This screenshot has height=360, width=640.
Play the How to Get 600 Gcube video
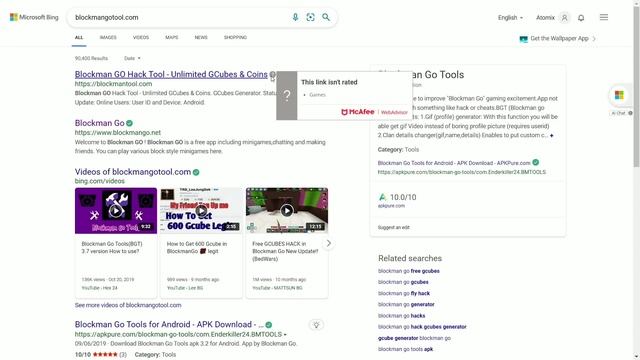(201, 211)
